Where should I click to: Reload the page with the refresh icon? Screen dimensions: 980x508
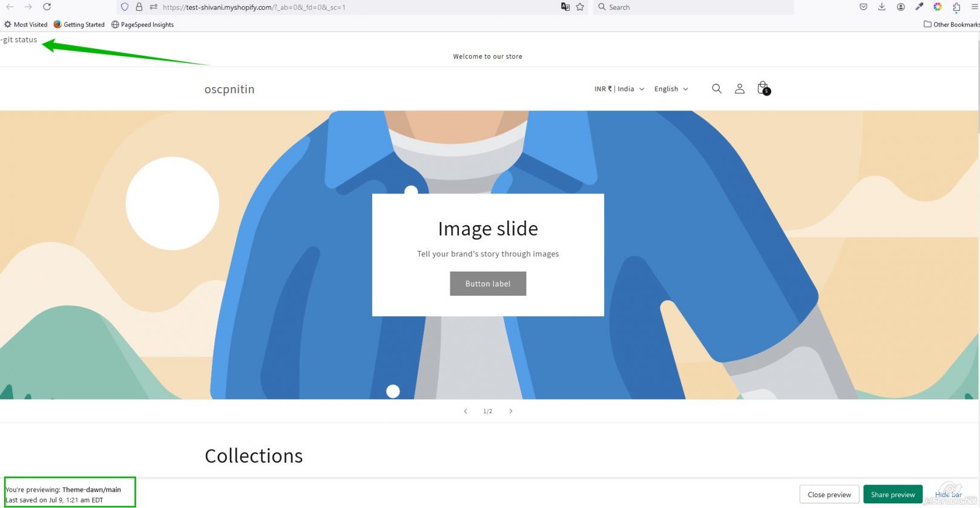47,7
